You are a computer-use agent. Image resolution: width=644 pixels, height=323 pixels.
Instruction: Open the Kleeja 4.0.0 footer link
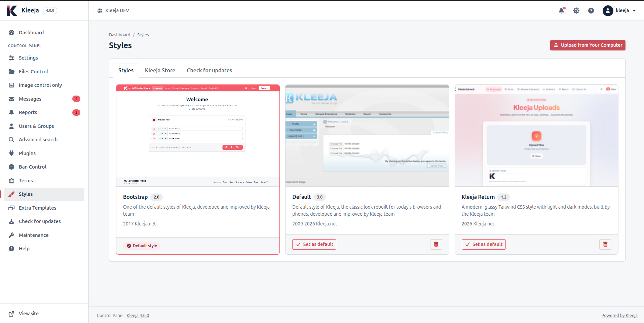pyautogui.click(x=138, y=315)
